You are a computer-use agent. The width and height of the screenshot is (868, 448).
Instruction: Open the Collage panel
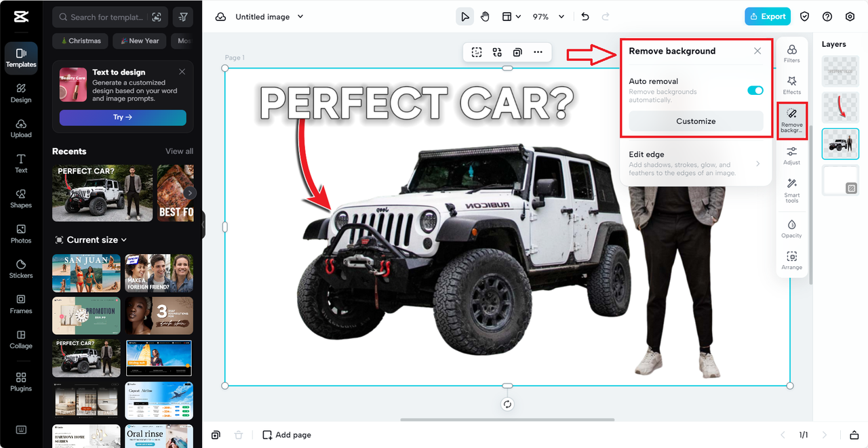coord(21,340)
